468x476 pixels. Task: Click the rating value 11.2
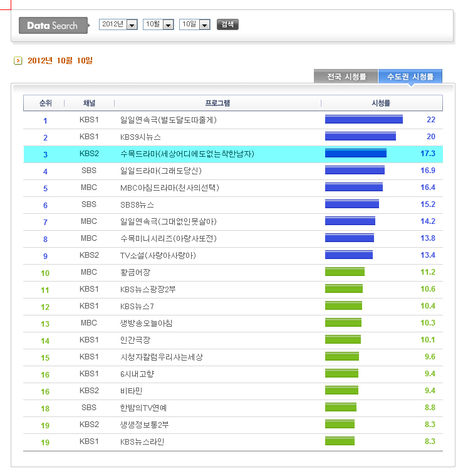(x=428, y=272)
